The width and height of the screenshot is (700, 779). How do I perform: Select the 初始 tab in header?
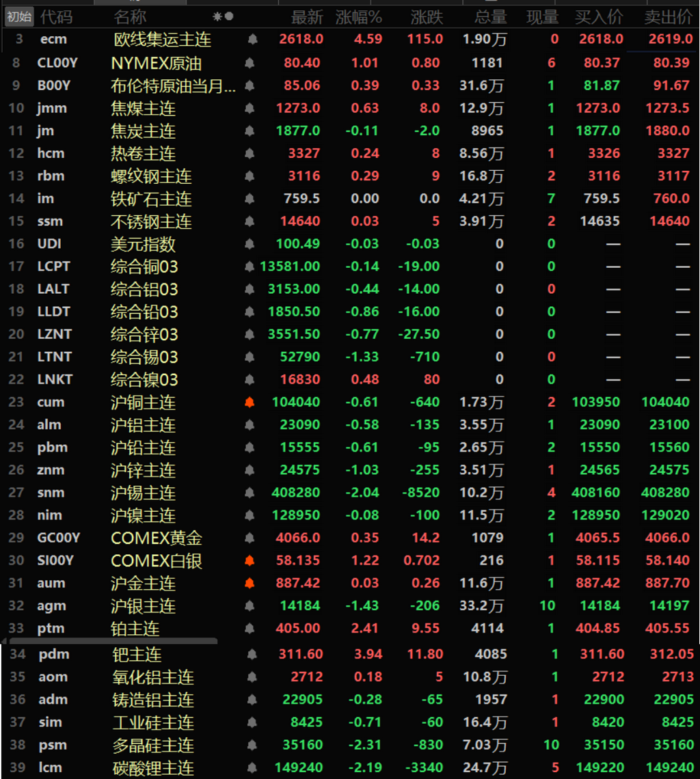tap(19, 17)
